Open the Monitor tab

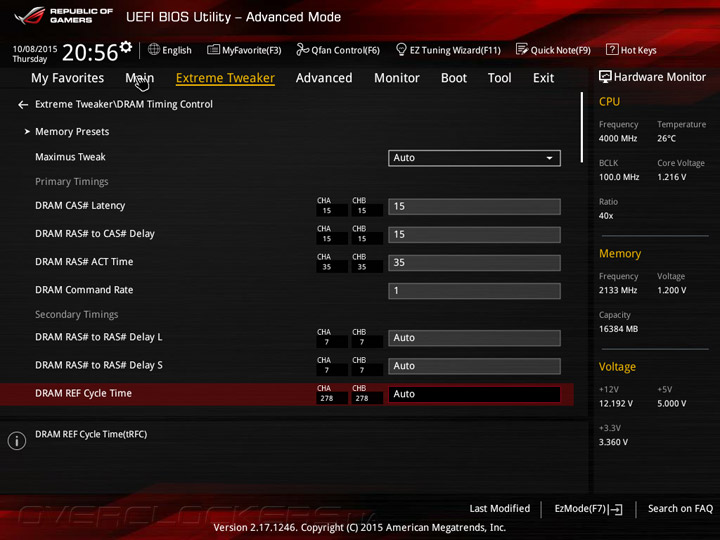397,78
